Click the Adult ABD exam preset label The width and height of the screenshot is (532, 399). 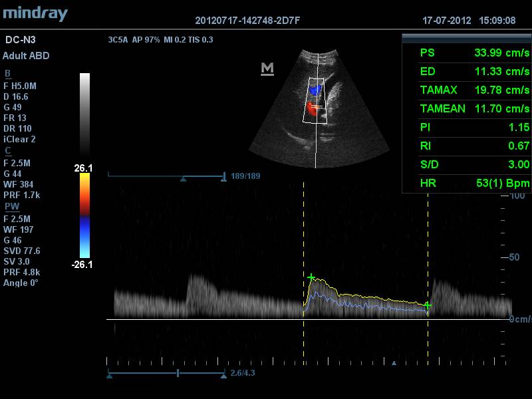[26, 56]
